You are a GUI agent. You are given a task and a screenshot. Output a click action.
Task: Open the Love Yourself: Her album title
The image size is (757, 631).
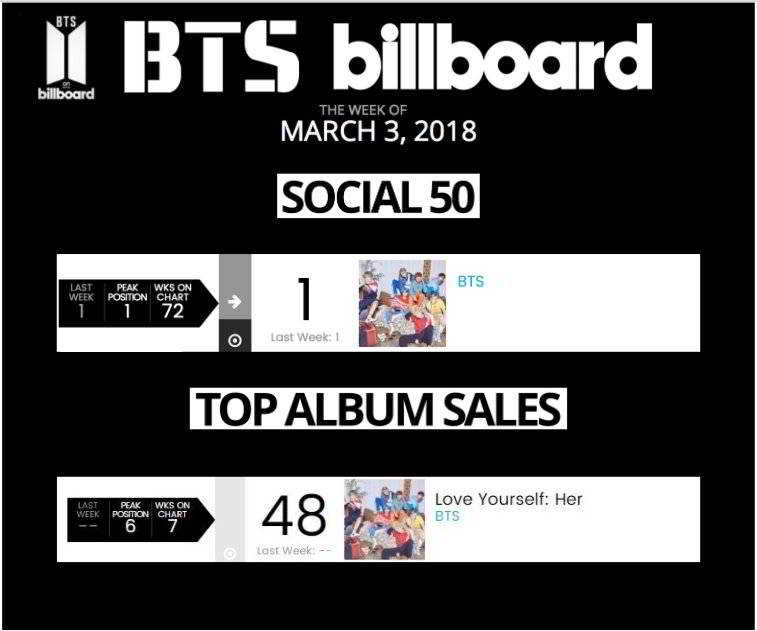click(508, 499)
